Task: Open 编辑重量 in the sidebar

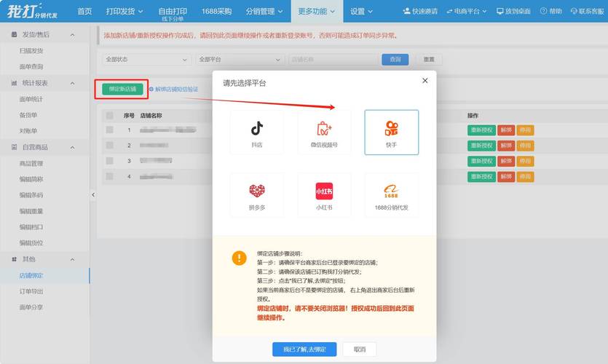Action: click(31, 211)
